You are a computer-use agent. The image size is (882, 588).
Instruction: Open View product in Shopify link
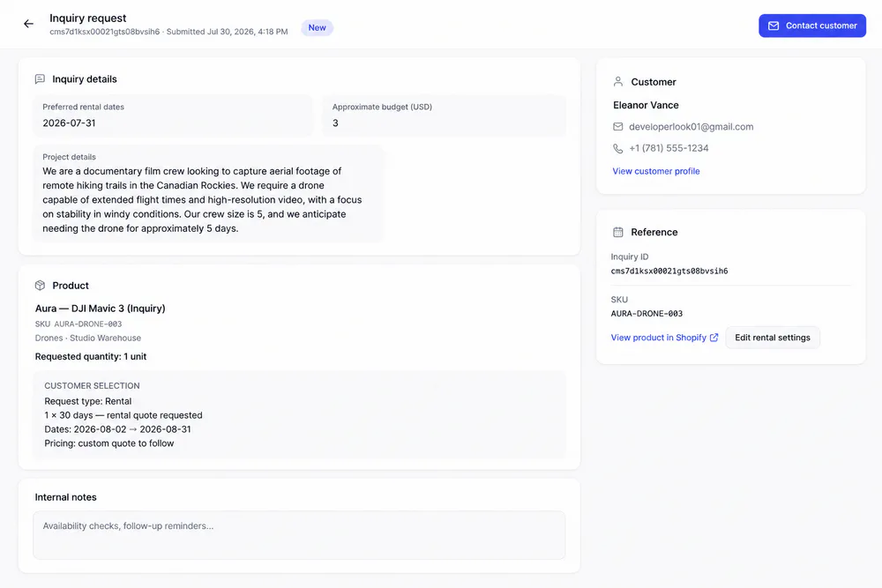659,338
